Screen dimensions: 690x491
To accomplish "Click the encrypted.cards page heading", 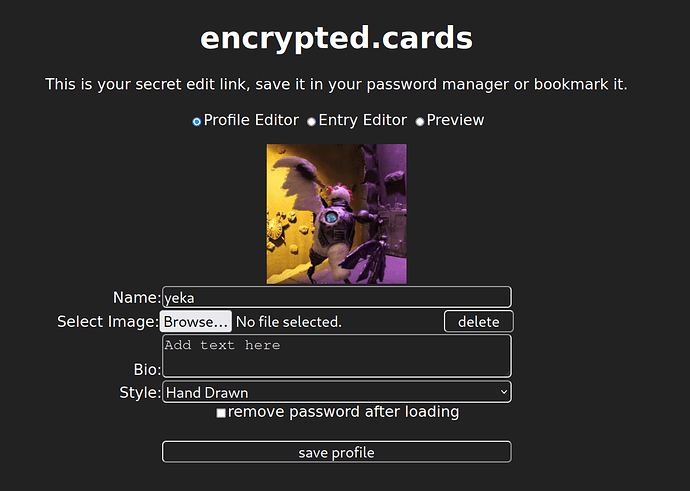I will 337,39.
